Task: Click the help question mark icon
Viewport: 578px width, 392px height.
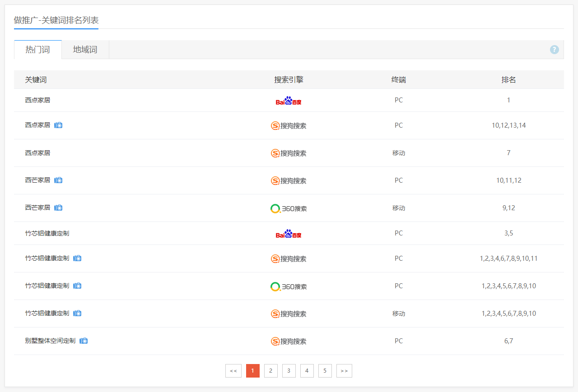Action: click(554, 50)
